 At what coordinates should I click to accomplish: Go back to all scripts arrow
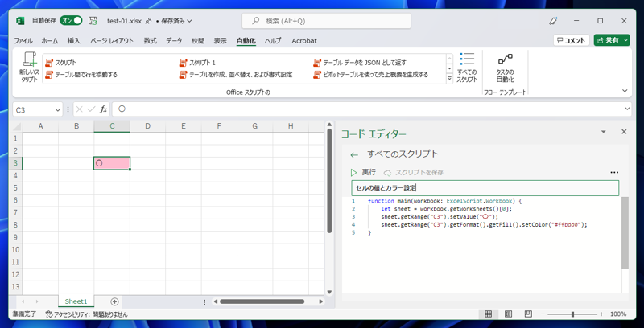pyautogui.click(x=354, y=155)
